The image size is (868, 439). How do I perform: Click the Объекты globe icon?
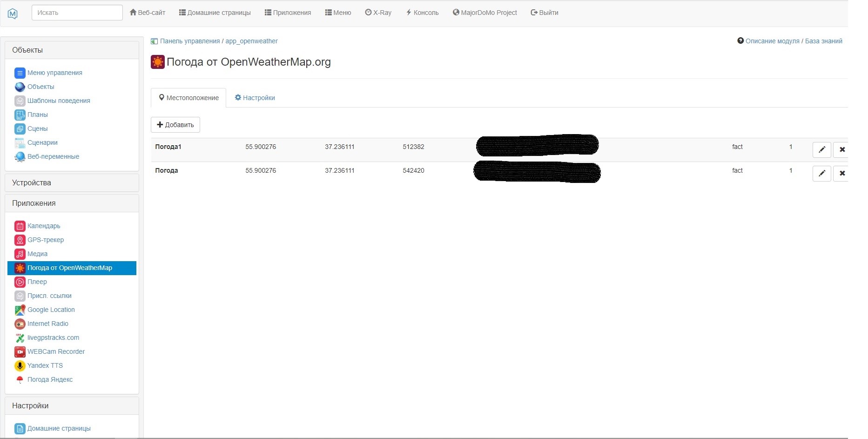pyautogui.click(x=20, y=87)
